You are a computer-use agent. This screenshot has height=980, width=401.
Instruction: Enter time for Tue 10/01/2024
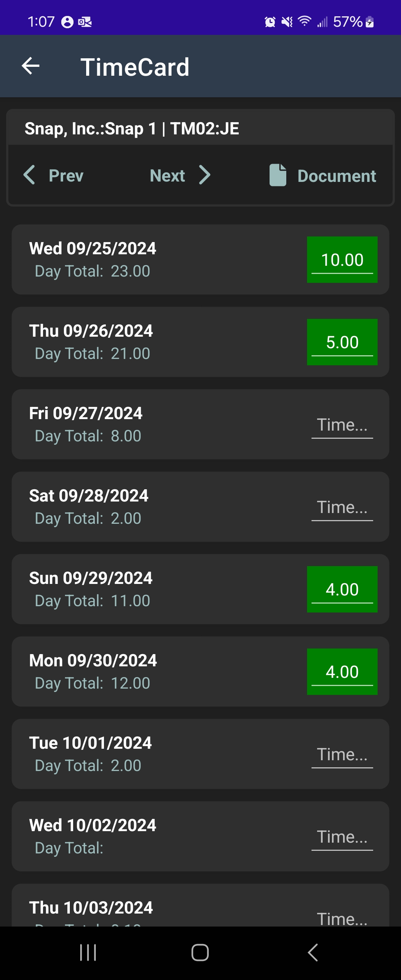[x=342, y=754]
